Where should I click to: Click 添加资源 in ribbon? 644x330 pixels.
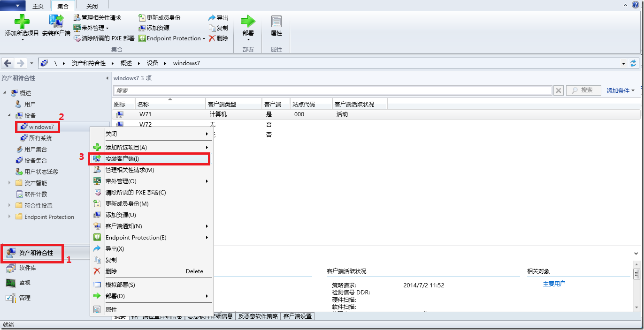(x=154, y=28)
